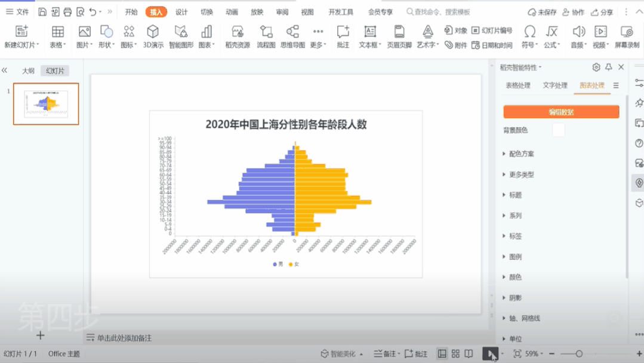Switch to normal view icon

pos(442,353)
